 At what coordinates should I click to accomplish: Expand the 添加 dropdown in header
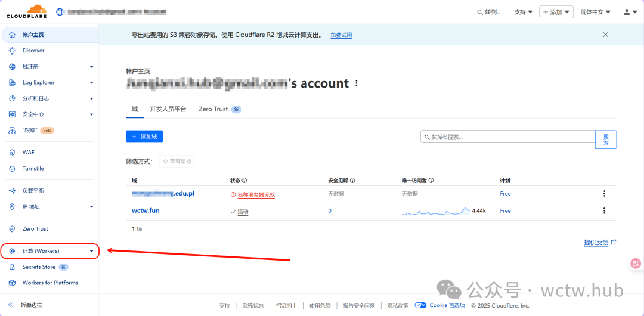556,12
